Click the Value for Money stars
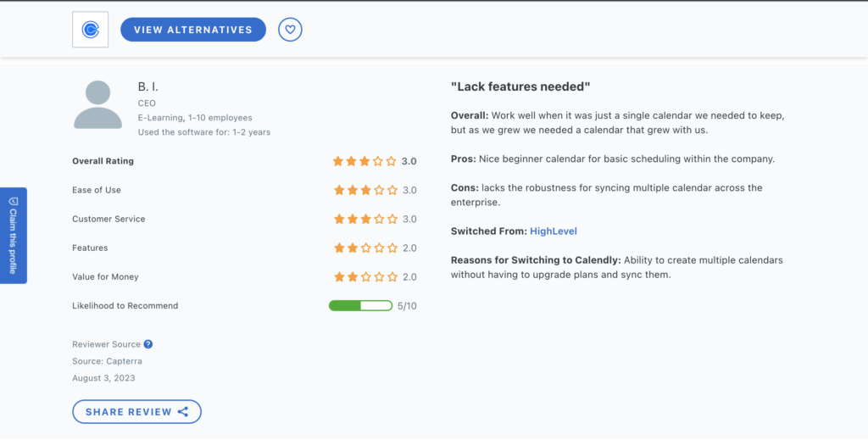868x440 pixels. coord(364,276)
